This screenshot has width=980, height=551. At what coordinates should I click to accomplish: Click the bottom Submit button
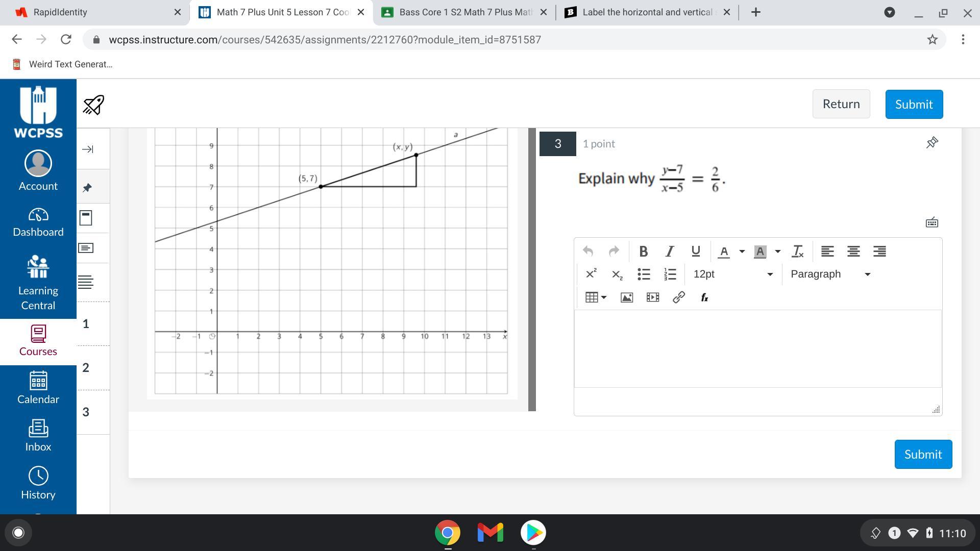(x=922, y=454)
